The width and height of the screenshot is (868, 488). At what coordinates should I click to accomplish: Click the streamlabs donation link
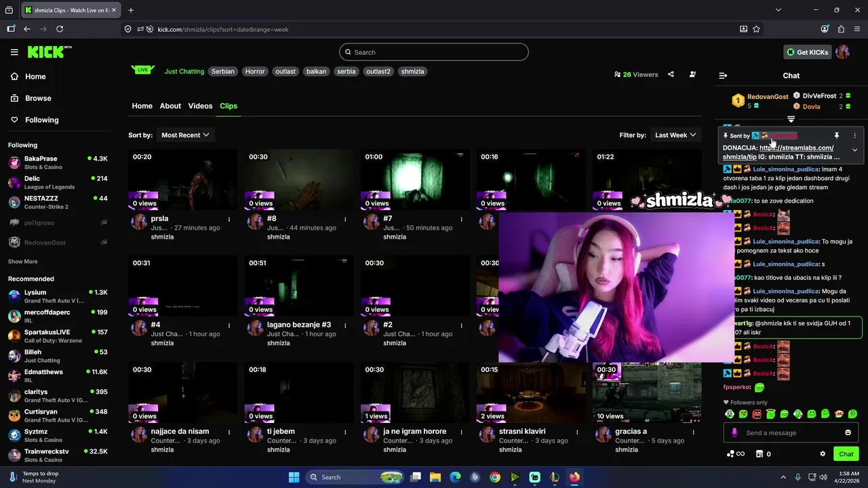[778, 152]
